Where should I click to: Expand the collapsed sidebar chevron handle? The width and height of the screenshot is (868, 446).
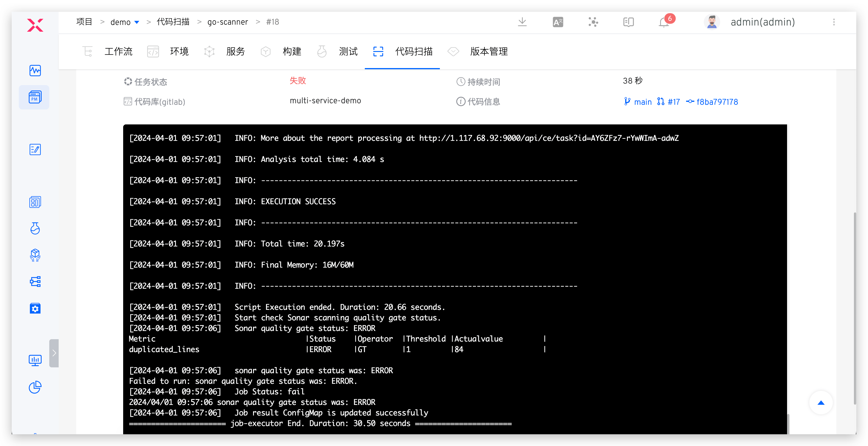point(54,353)
